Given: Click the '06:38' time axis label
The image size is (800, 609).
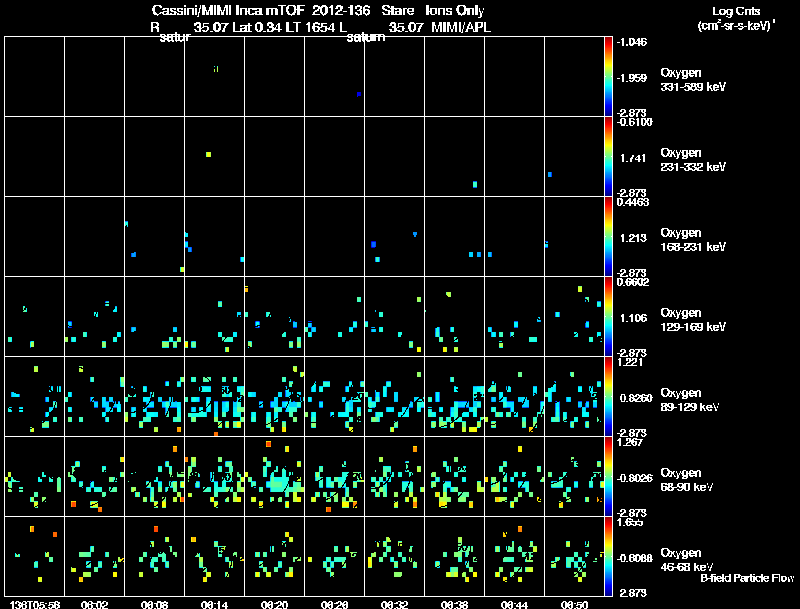Looking at the screenshot, I should point(455,604).
